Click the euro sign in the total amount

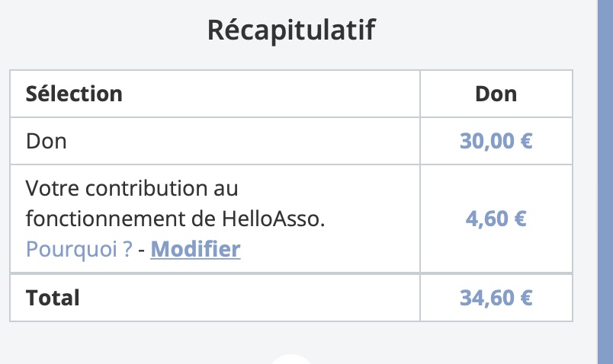[527, 298]
